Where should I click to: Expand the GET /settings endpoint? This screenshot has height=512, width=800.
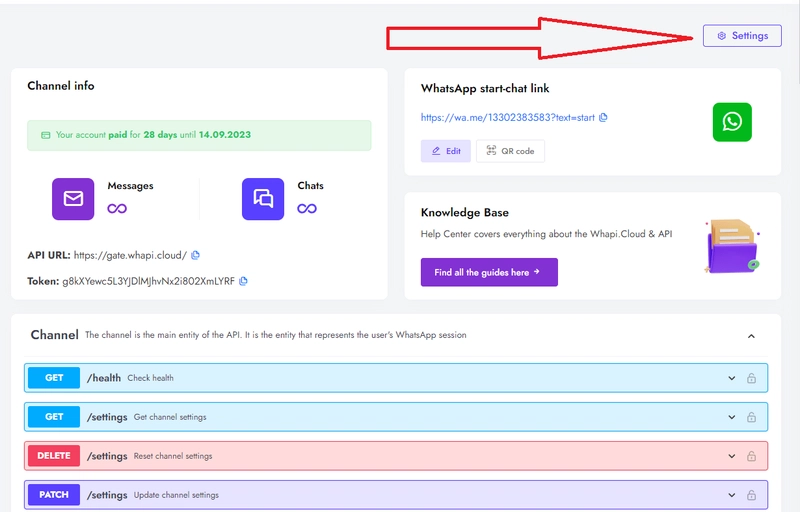click(x=732, y=417)
